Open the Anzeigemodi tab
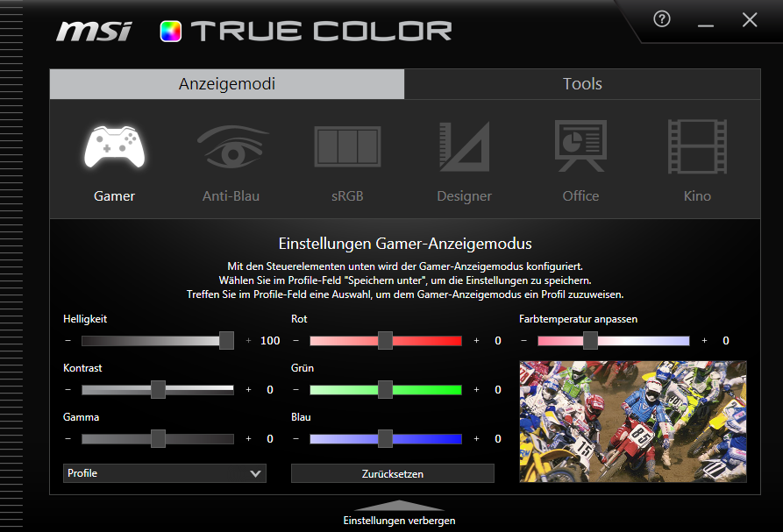Image resolution: width=783 pixels, height=532 pixels. [x=227, y=84]
